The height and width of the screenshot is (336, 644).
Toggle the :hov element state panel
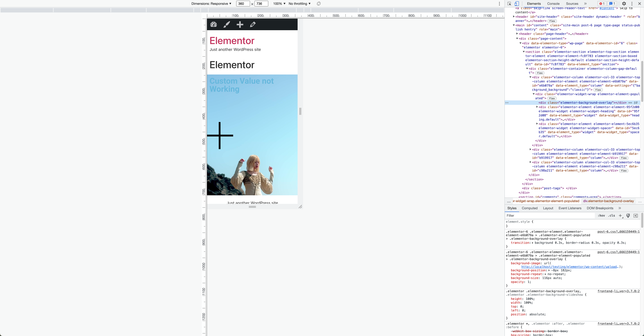pos(601,216)
